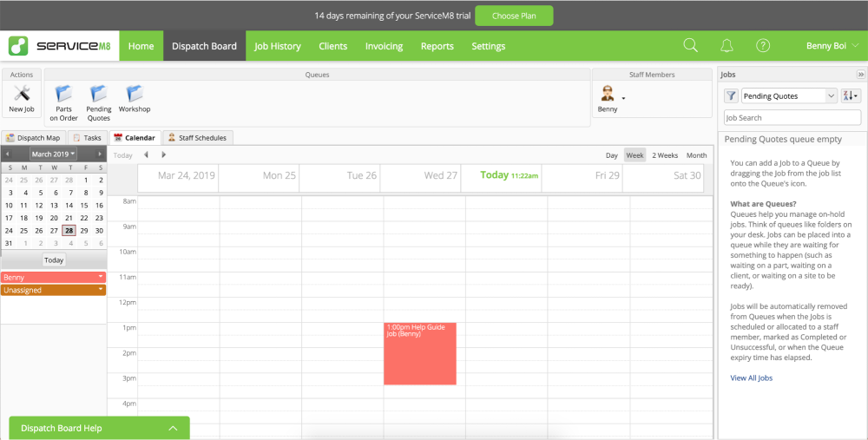Focus the Job Search field
Image resolution: width=868 pixels, height=440 pixels.
(792, 117)
